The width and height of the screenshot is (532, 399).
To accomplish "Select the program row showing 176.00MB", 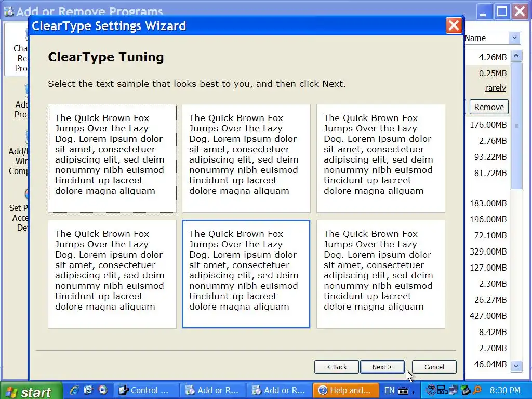I will 488,125.
